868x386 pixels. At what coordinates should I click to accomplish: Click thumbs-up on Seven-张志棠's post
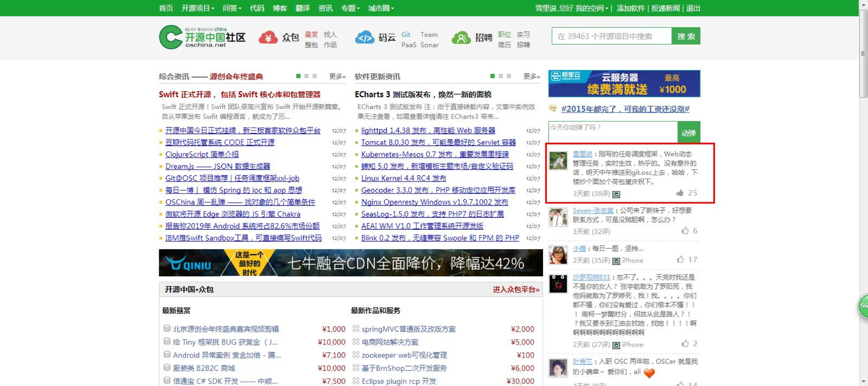pos(685,231)
